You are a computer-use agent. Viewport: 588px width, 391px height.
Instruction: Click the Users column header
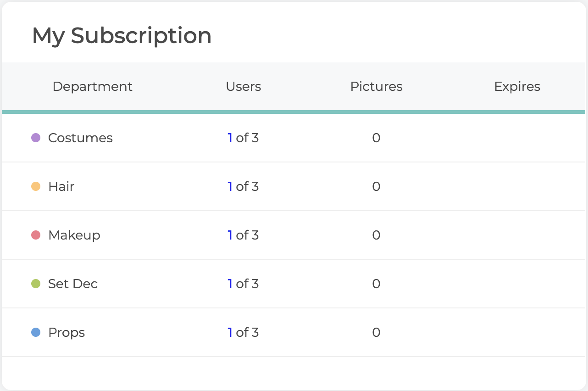(x=244, y=86)
